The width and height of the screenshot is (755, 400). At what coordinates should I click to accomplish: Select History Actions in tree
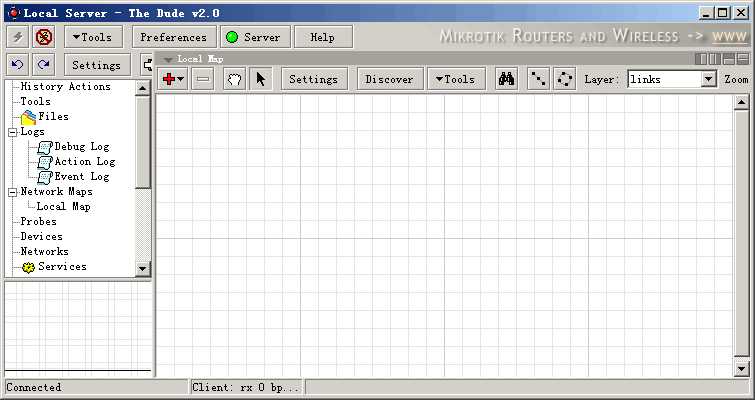point(65,87)
